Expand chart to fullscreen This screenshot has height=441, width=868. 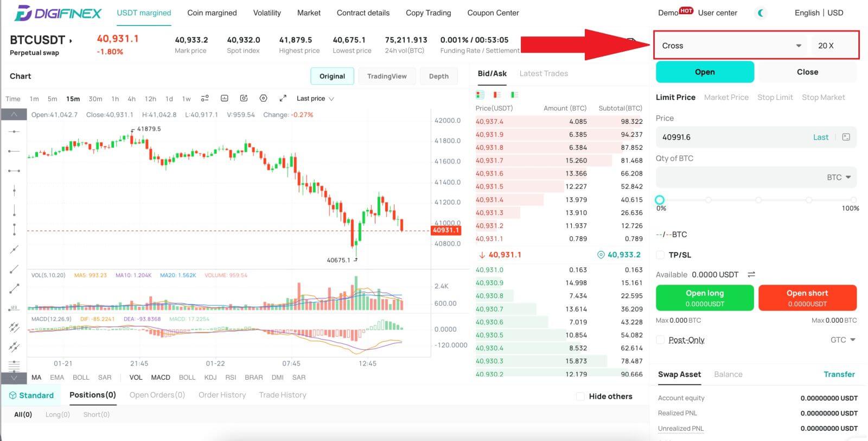pyautogui.click(x=283, y=98)
